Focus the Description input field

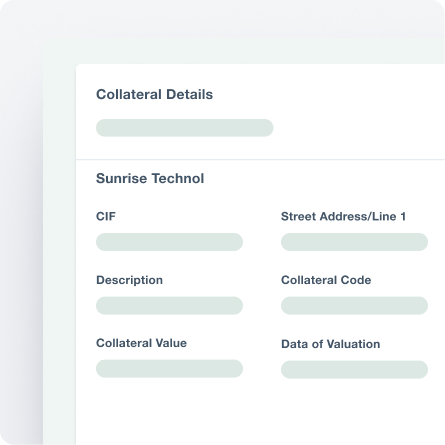(x=169, y=306)
